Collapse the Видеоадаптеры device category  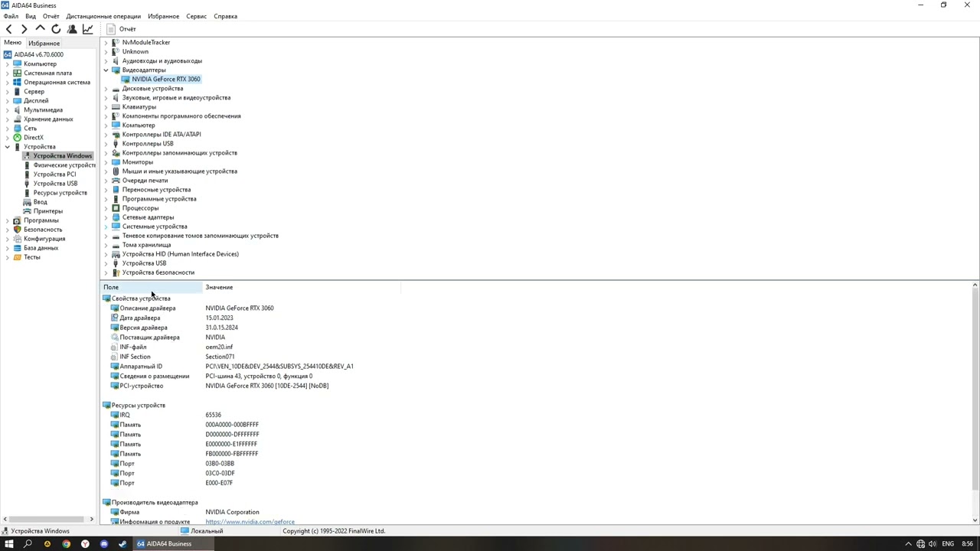pyautogui.click(x=106, y=70)
